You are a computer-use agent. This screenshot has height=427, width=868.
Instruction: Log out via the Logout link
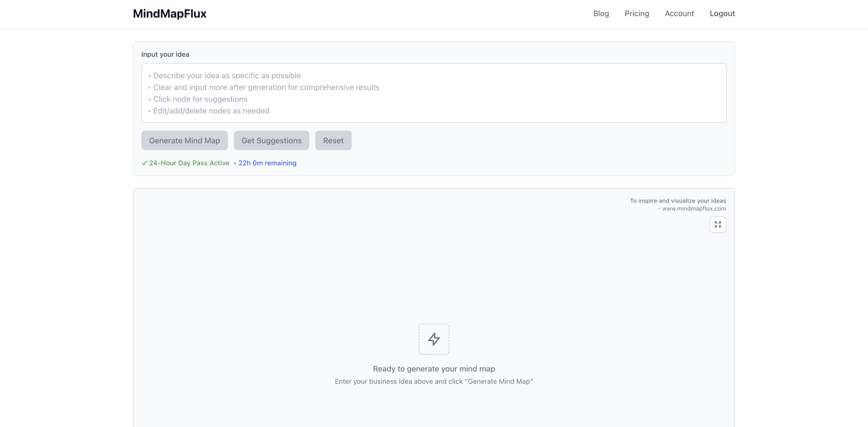tap(722, 13)
